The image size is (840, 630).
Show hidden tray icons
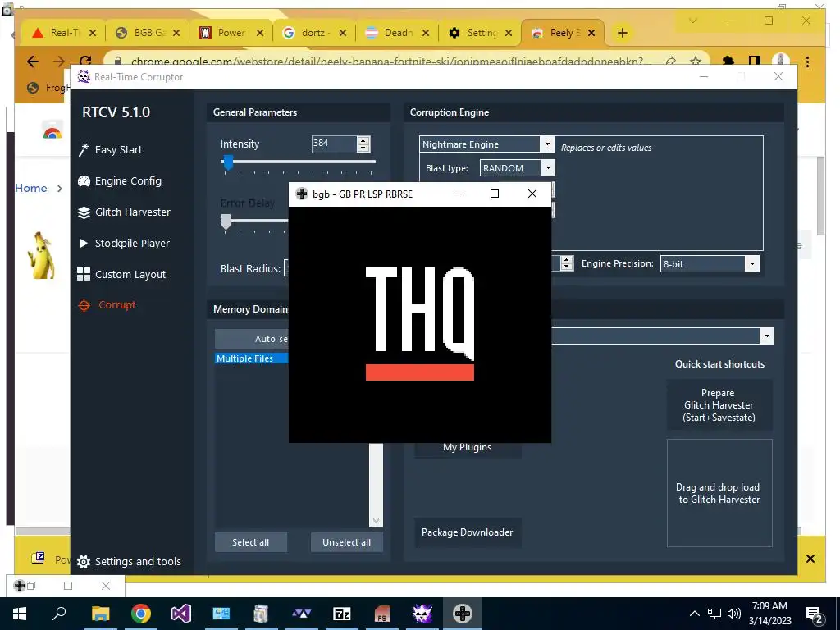(694, 614)
